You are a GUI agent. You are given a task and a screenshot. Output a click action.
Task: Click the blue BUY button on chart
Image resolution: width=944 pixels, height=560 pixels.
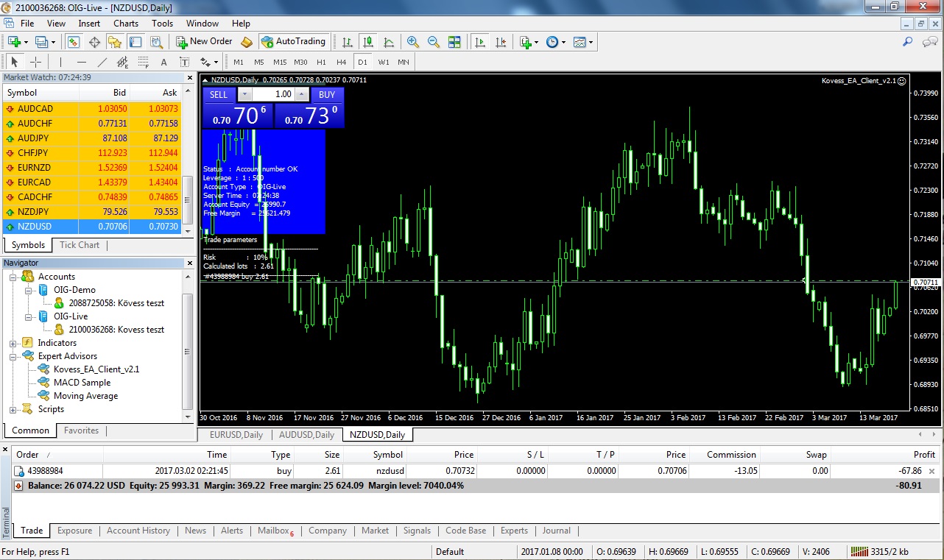pos(327,94)
